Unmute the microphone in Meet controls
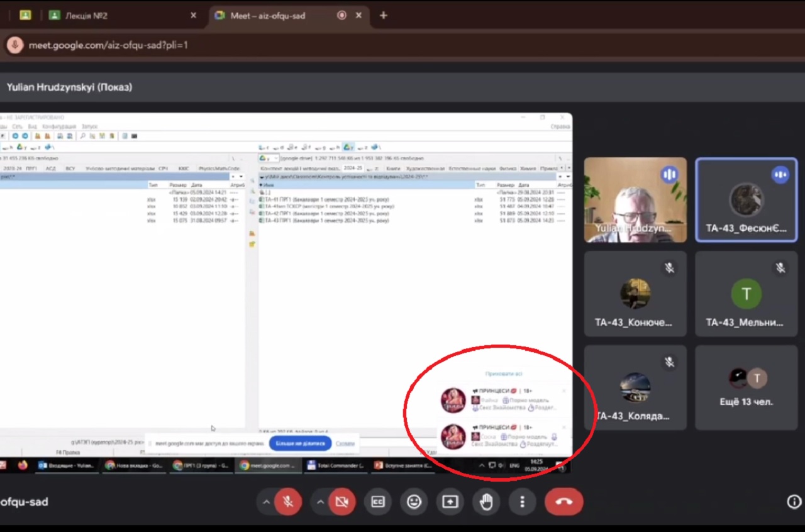The height and width of the screenshot is (532, 805). (x=288, y=502)
